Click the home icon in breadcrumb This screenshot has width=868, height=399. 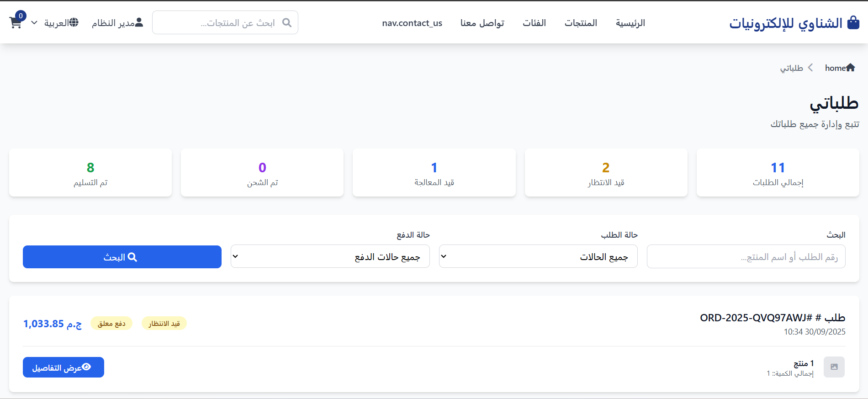tap(850, 68)
